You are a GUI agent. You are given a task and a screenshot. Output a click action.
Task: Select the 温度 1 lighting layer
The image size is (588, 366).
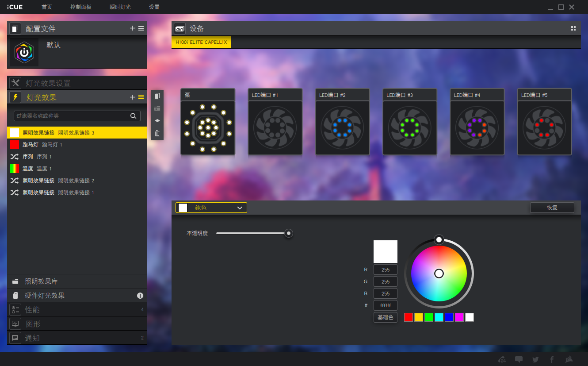point(77,169)
